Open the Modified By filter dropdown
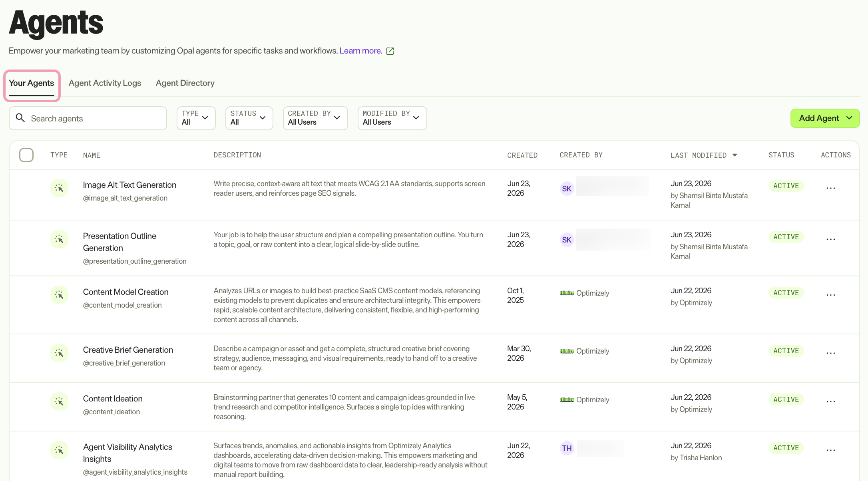Screen dimensions: 868x481 (x=392, y=118)
